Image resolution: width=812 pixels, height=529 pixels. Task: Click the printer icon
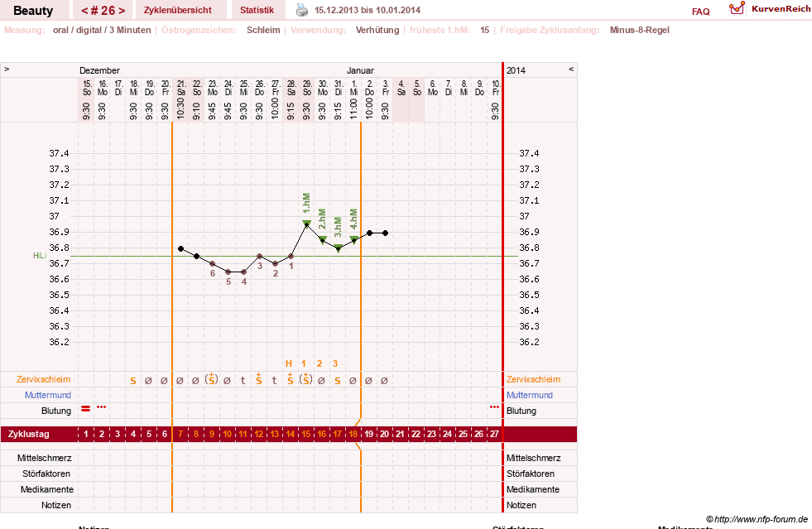[302, 10]
